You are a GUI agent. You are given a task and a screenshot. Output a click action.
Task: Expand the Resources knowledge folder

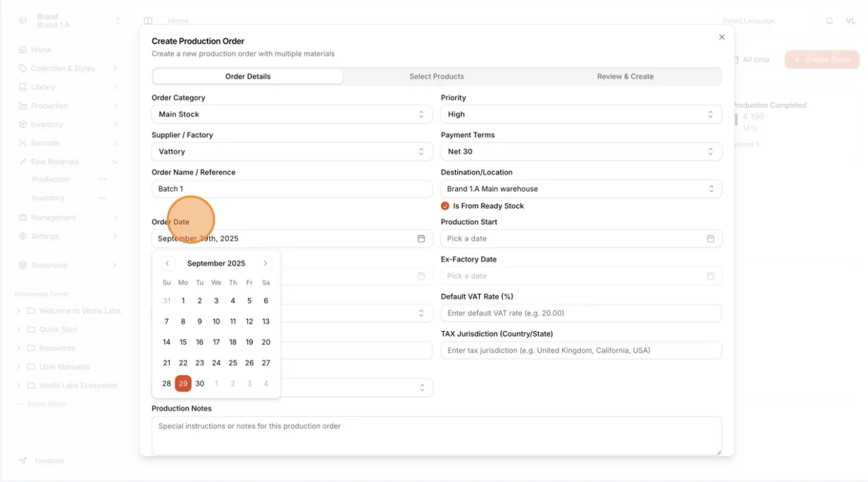[19, 349]
